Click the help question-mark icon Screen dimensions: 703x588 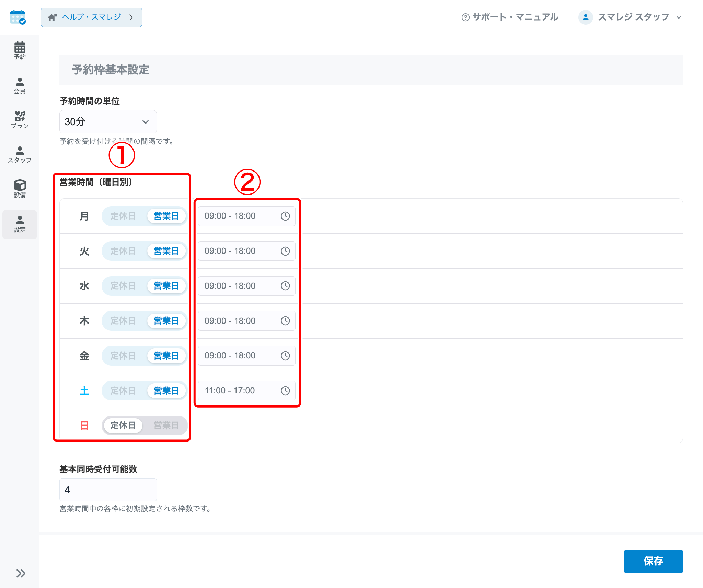pyautogui.click(x=465, y=17)
